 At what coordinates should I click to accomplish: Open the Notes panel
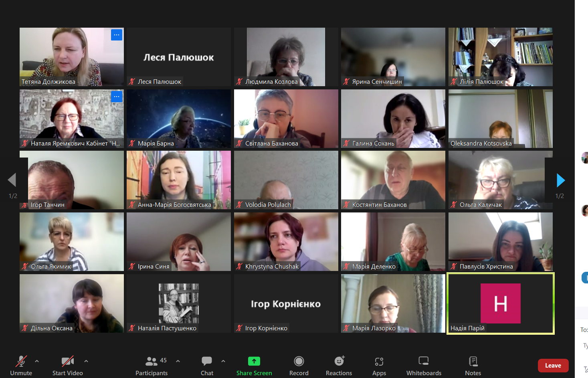(473, 362)
